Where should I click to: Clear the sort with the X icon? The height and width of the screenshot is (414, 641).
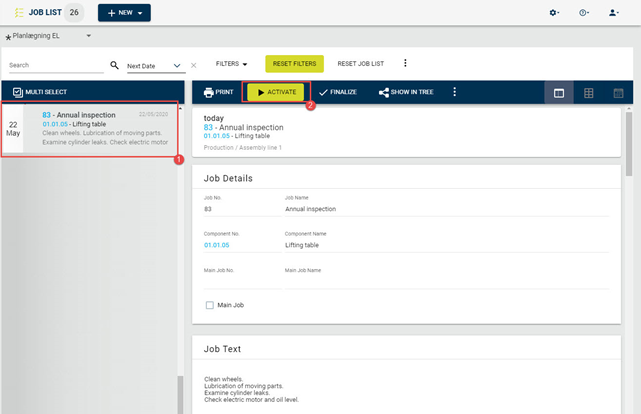click(x=194, y=65)
